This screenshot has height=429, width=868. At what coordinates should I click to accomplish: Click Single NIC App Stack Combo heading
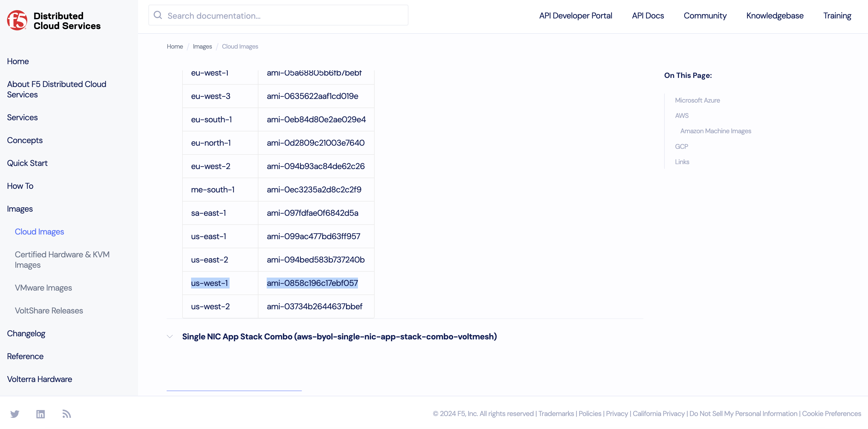(x=339, y=336)
